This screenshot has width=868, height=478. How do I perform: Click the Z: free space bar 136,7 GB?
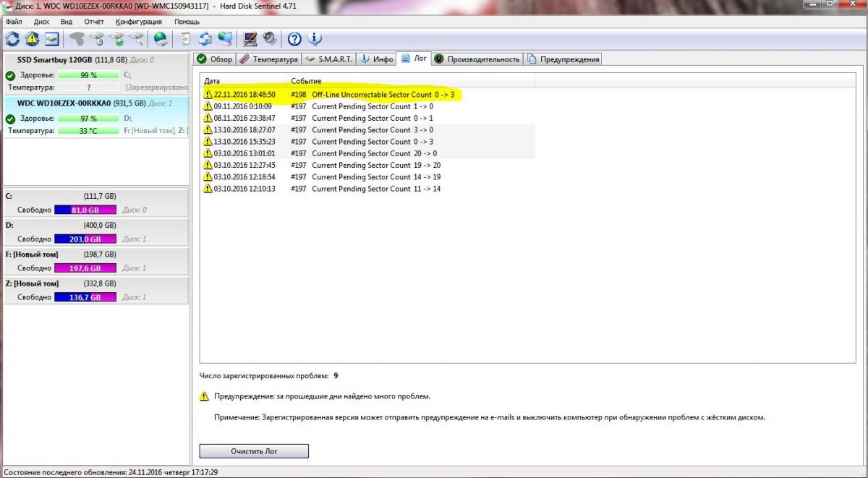tap(85, 297)
